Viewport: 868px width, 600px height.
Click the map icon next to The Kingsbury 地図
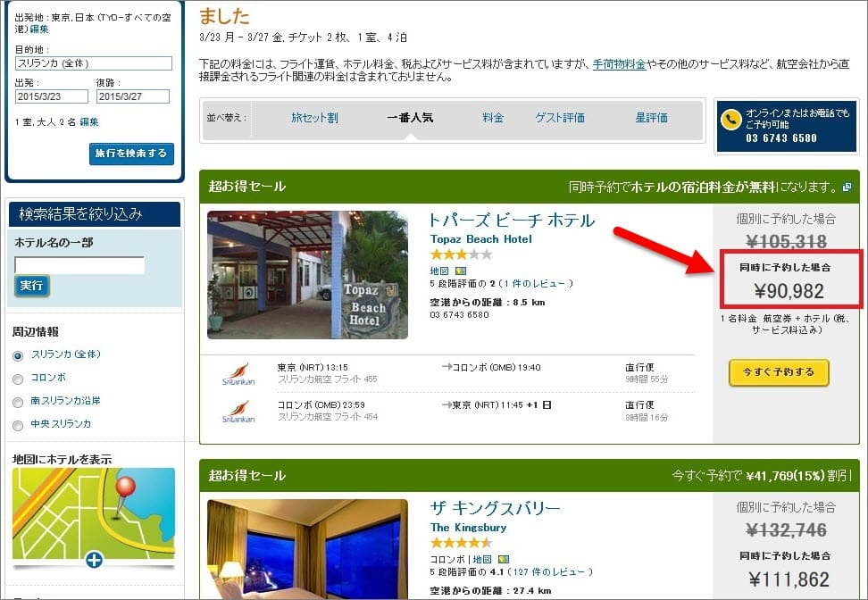point(503,559)
